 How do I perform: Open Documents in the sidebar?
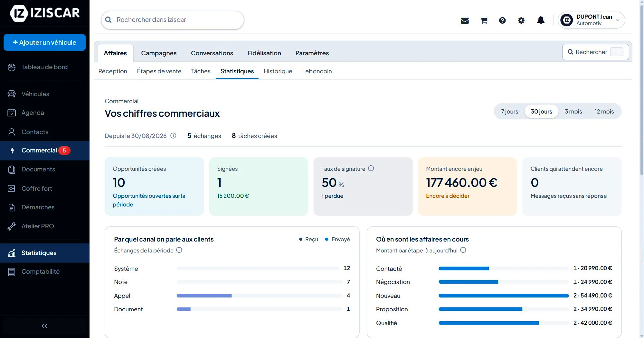[x=45, y=169]
